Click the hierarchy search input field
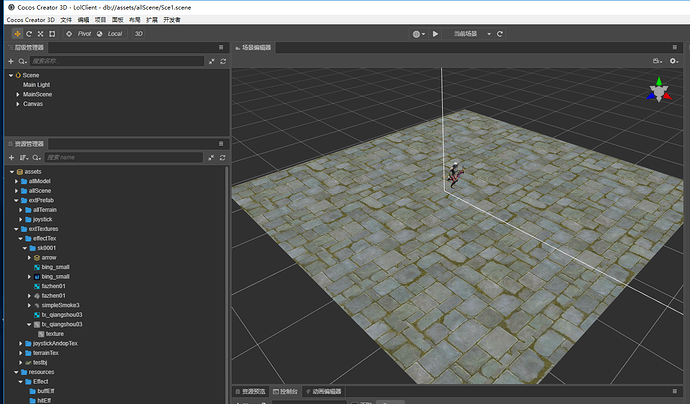This screenshot has width=690, height=404. [115, 61]
